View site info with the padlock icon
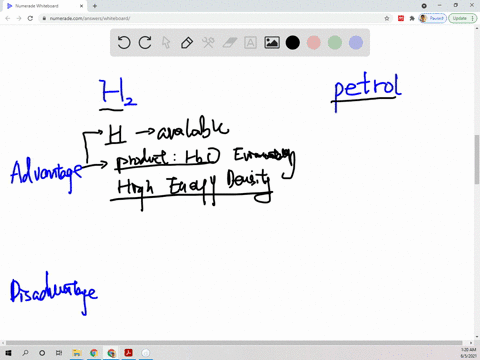The height and width of the screenshot is (360, 480). coord(44,18)
